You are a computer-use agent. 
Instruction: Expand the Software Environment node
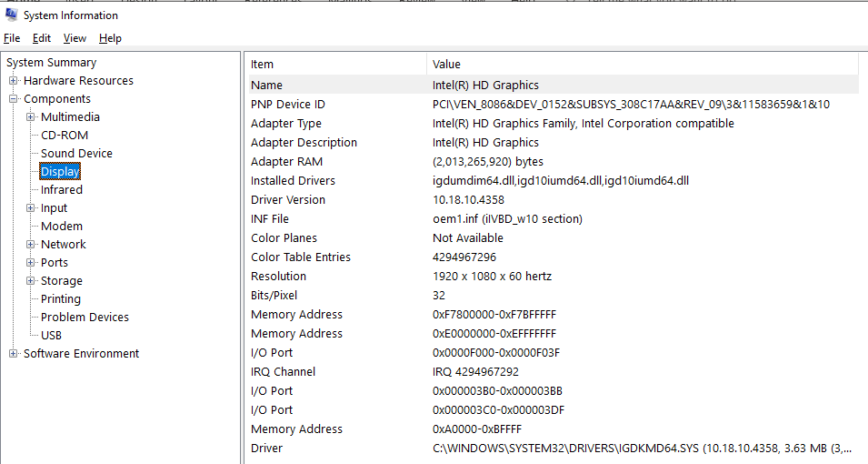click(14, 354)
